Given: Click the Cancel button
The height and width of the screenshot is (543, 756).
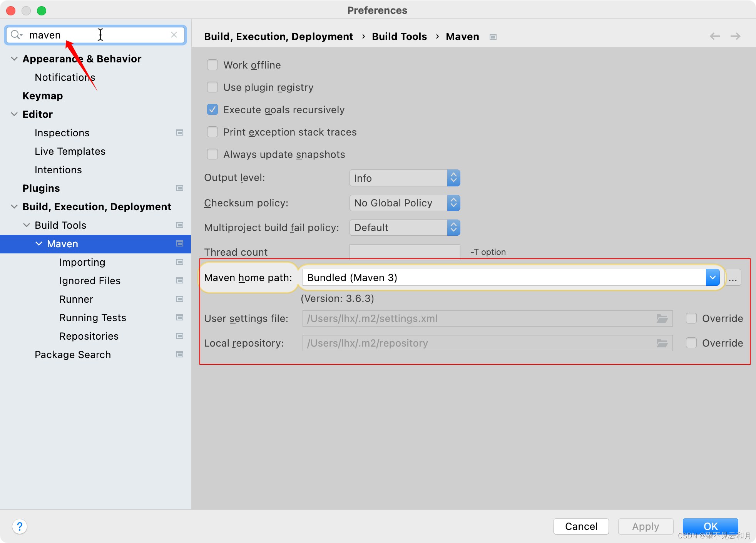Looking at the screenshot, I should (581, 526).
